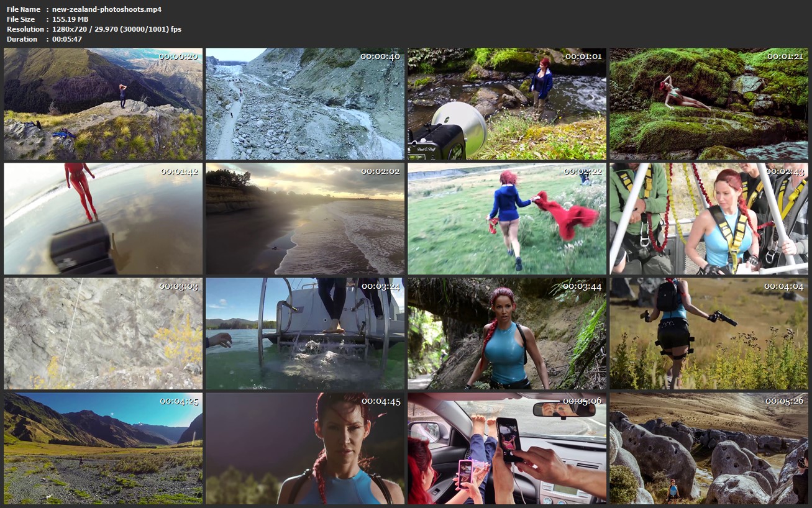The image size is (812, 508).
Task: Open the sunset shoreline frame at 00:02:02
Action: (x=305, y=219)
